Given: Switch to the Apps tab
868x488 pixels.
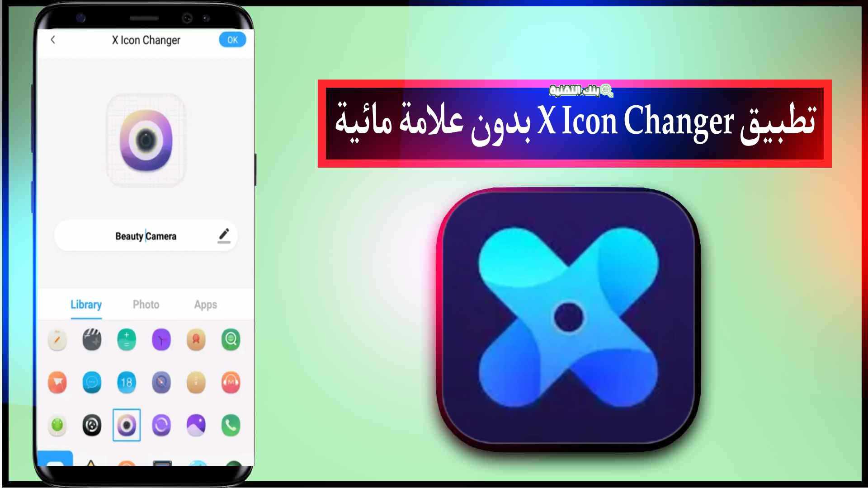Looking at the screenshot, I should (x=205, y=304).
